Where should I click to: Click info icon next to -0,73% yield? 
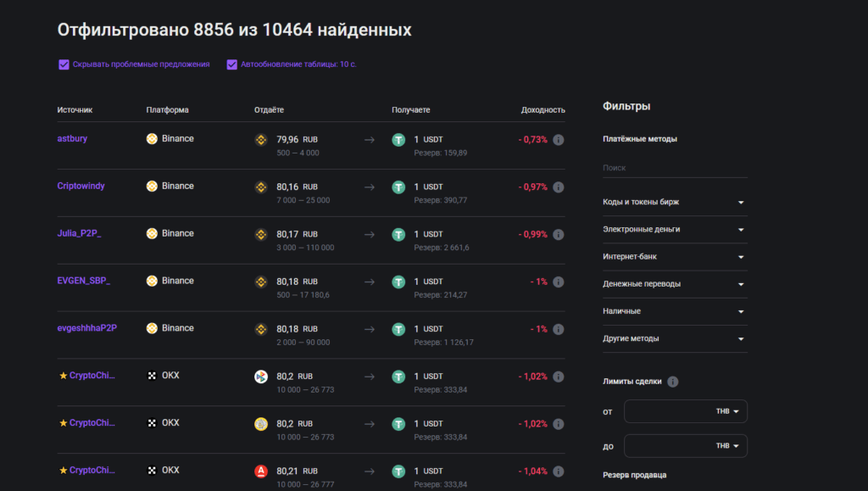(x=558, y=139)
